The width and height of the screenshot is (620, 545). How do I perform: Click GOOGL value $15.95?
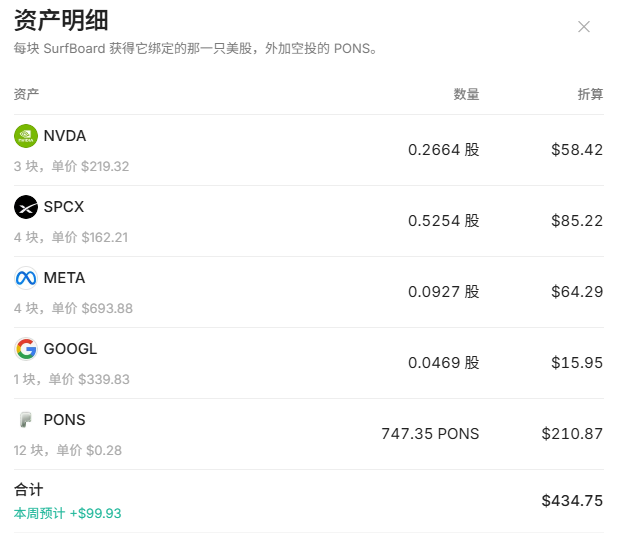point(577,363)
